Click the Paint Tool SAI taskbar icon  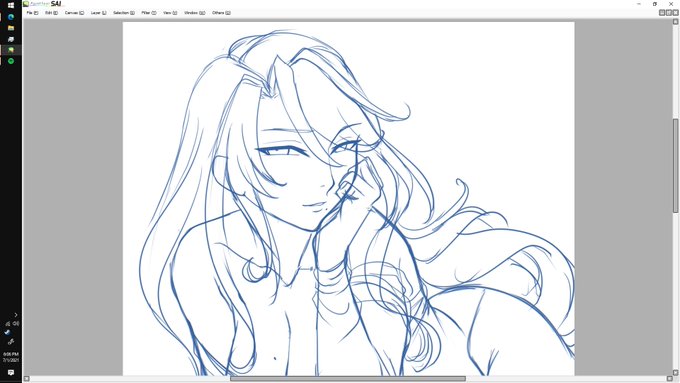pos(11,50)
